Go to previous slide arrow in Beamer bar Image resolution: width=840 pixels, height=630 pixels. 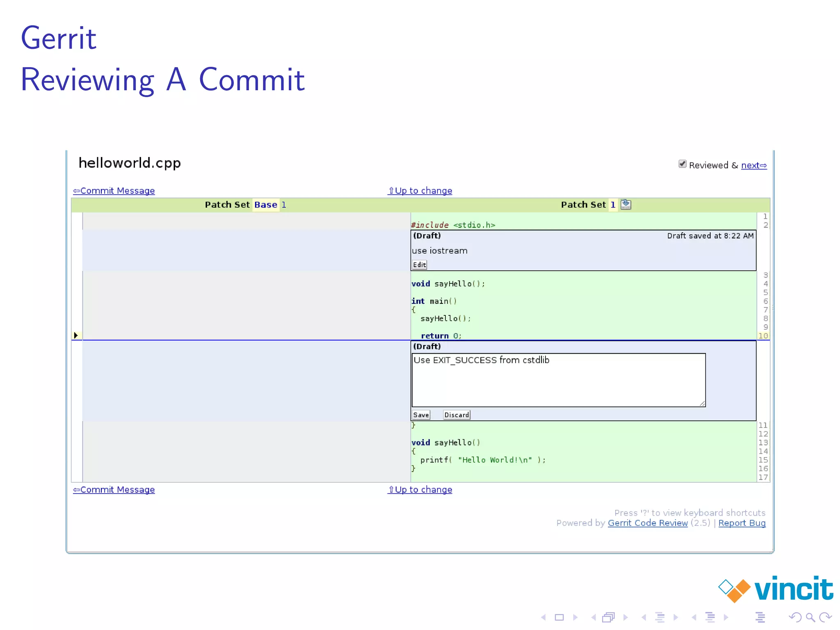(x=543, y=617)
